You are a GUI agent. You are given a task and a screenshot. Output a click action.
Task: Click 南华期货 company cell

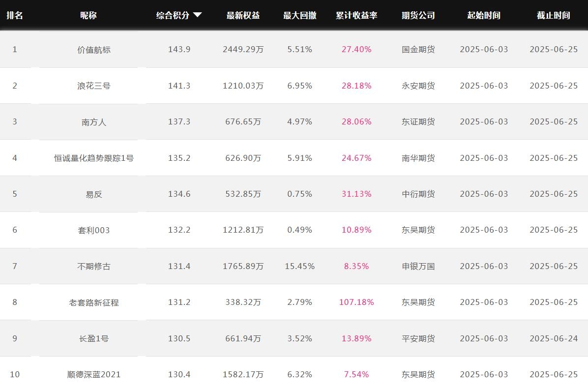point(418,158)
